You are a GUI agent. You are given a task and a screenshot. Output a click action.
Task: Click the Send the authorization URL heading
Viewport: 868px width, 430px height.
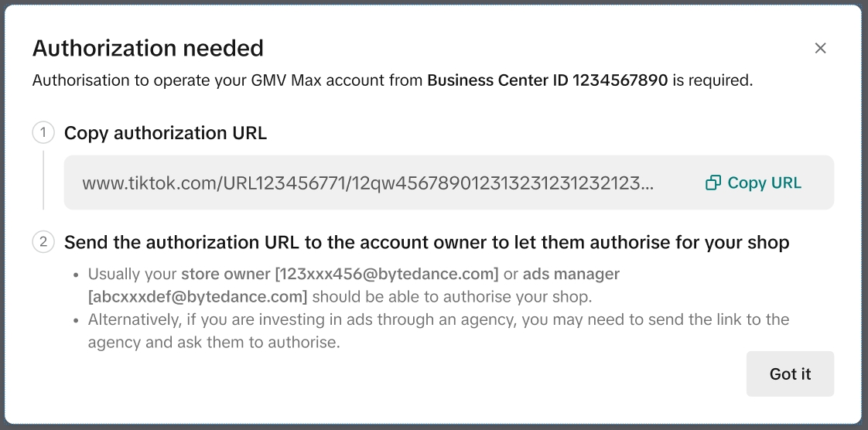click(426, 242)
